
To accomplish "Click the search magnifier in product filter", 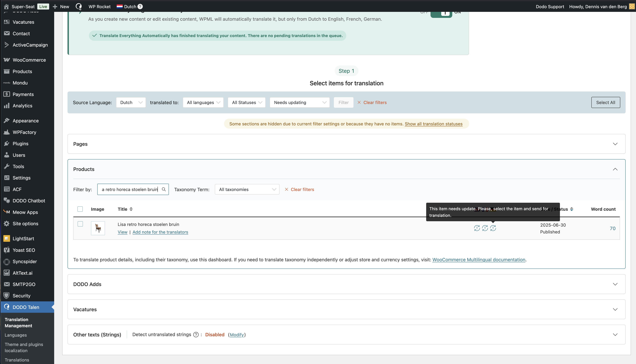I will [x=164, y=189].
